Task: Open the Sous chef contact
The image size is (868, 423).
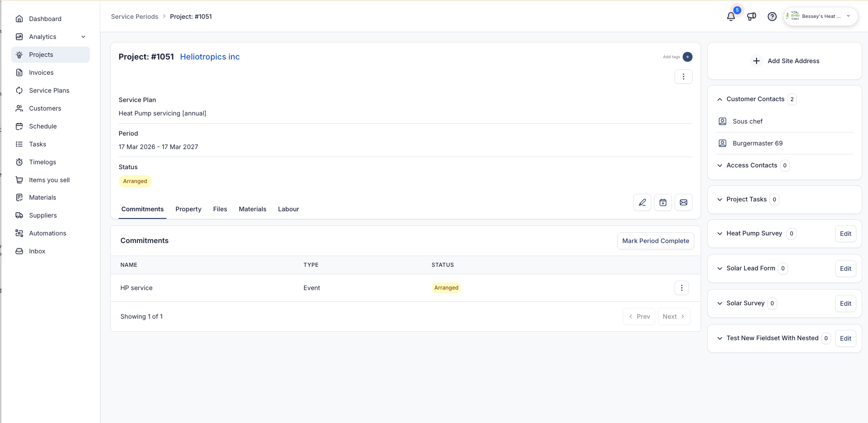Action: click(x=747, y=121)
